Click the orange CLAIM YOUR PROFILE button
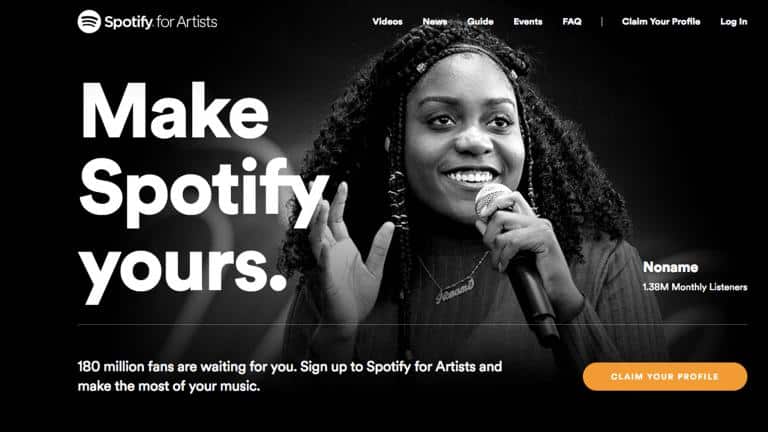Image resolution: width=768 pixels, height=432 pixels. (665, 377)
